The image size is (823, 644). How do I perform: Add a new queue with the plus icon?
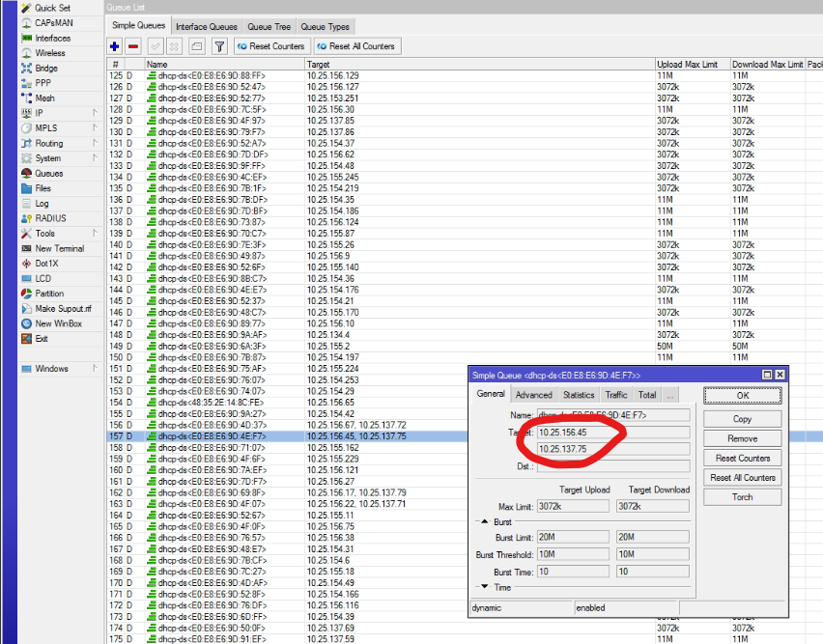coord(114,45)
